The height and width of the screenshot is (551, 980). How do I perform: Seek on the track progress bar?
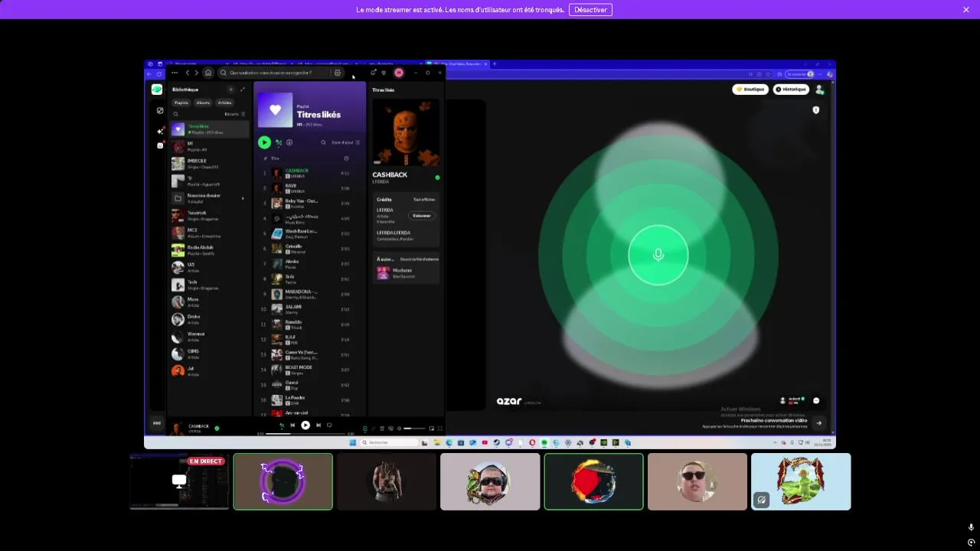[305, 434]
